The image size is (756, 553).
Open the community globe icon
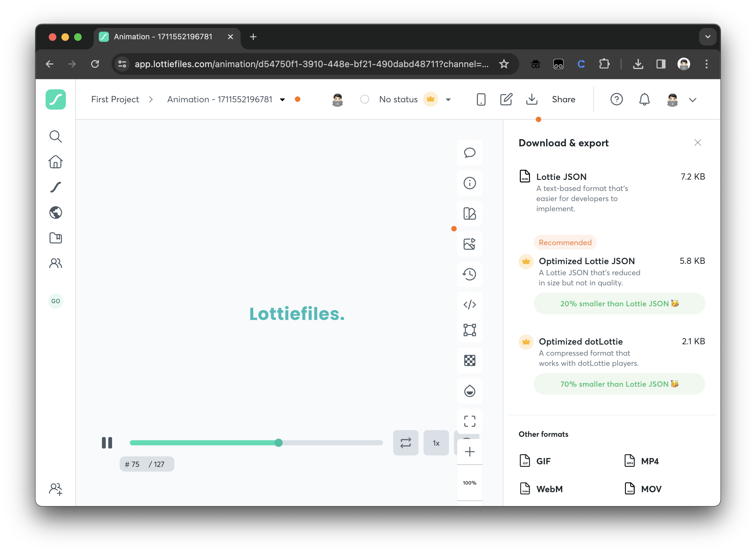pos(55,213)
